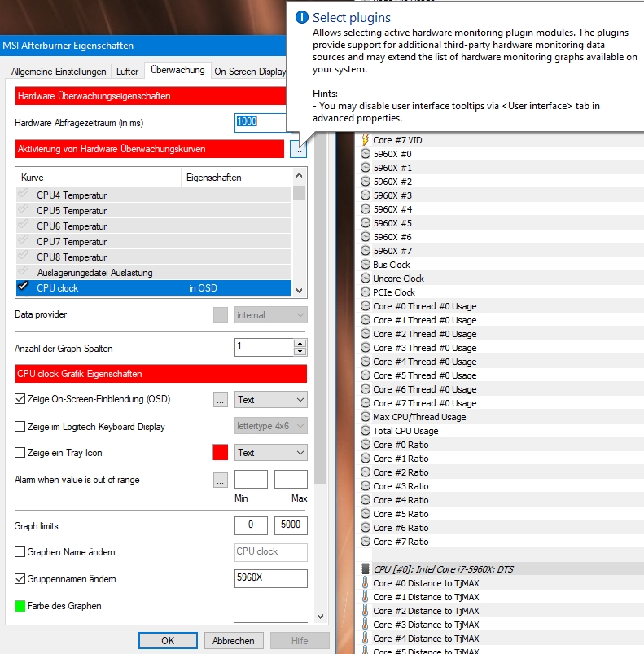The width and height of the screenshot is (644, 654).
Task: Open the Data provider internal dropdown
Action: [x=271, y=315]
